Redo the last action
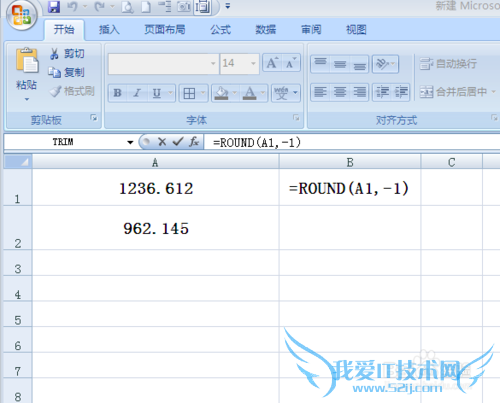The image size is (500, 403). click(x=100, y=6)
